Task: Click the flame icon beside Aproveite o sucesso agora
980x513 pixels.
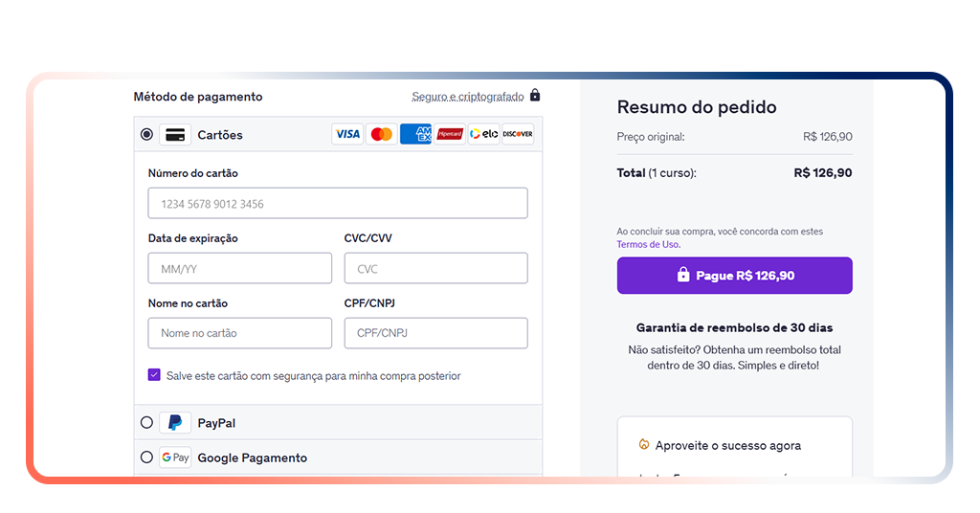Action: (644, 445)
